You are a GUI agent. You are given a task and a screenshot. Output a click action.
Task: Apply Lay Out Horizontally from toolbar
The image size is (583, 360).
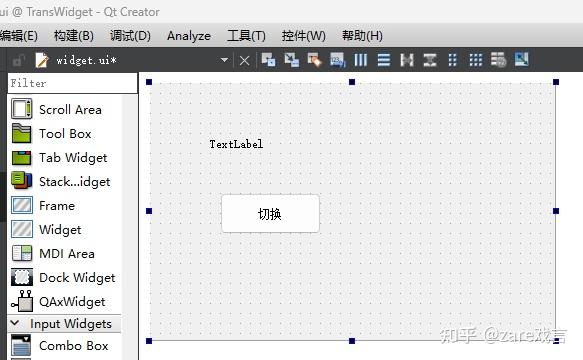[360, 60]
